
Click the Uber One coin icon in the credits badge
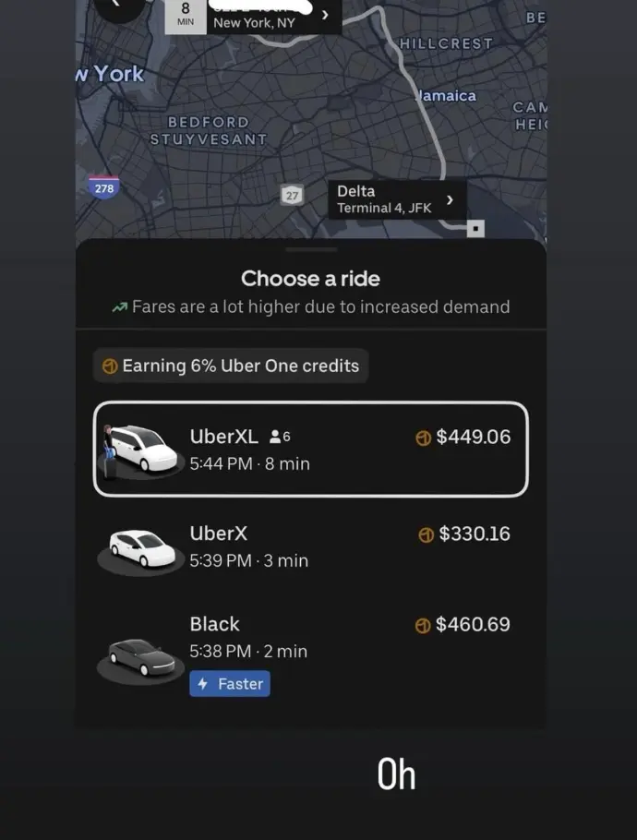110,366
